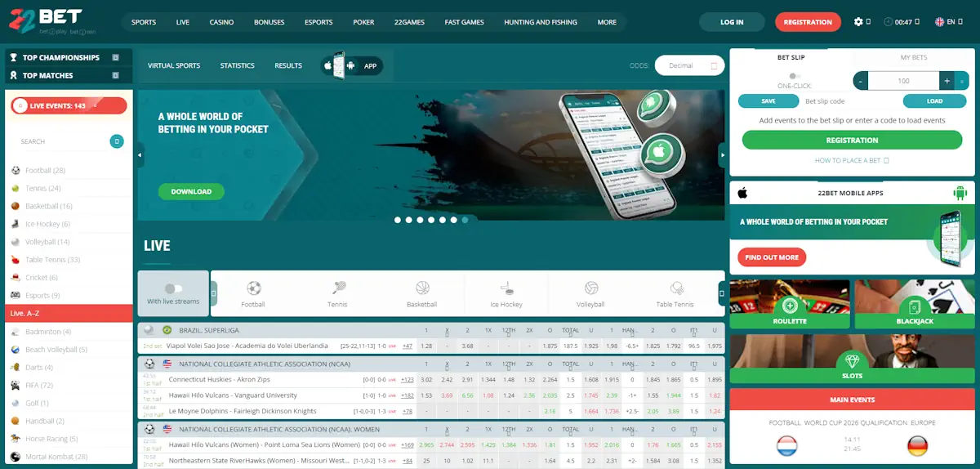The height and width of the screenshot is (469, 980).
Task: Open Android app in 22BET Mobile Apps
Action: pos(960,193)
